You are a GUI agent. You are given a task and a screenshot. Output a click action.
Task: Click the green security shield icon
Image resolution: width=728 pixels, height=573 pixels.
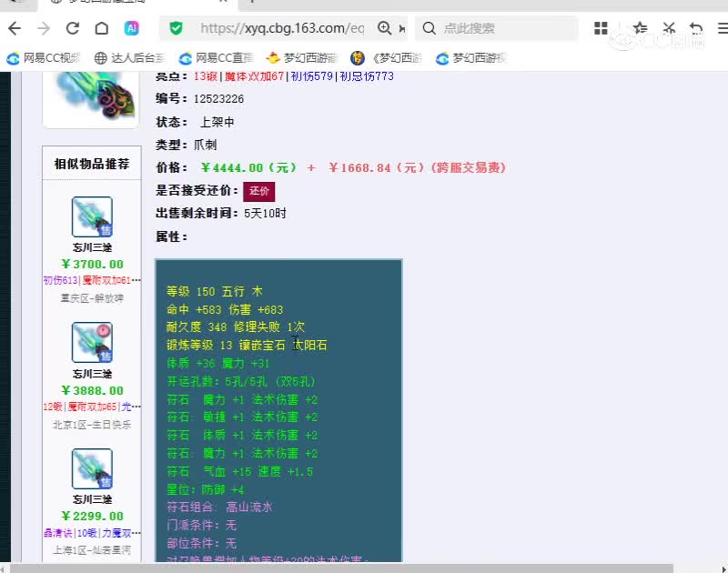click(x=176, y=28)
